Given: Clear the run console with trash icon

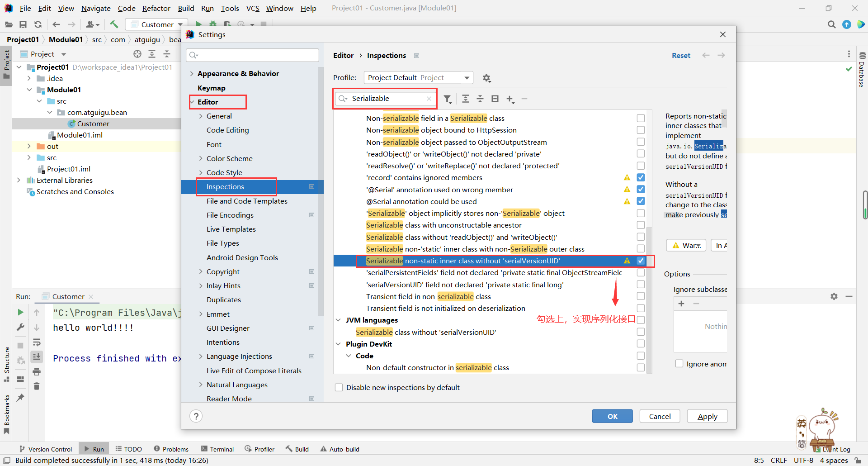Looking at the screenshot, I should [x=37, y=386].
